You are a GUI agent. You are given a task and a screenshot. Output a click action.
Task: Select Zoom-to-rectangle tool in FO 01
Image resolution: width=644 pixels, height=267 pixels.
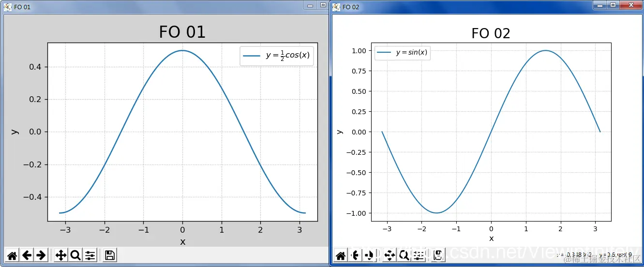coord(75,255)
